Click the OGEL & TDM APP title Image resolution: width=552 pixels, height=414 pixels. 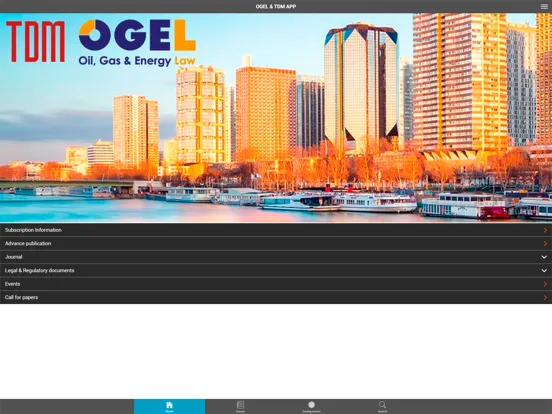click(x=276, y=6)
